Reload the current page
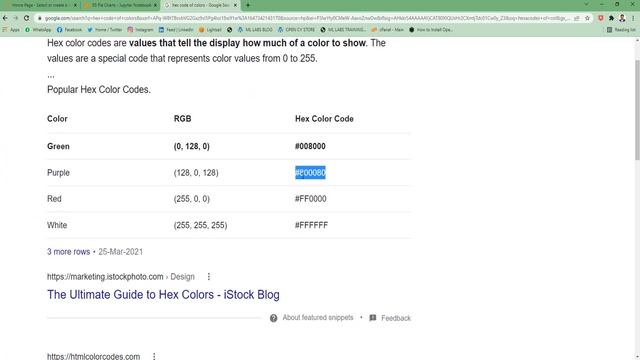 coord(27,18)
